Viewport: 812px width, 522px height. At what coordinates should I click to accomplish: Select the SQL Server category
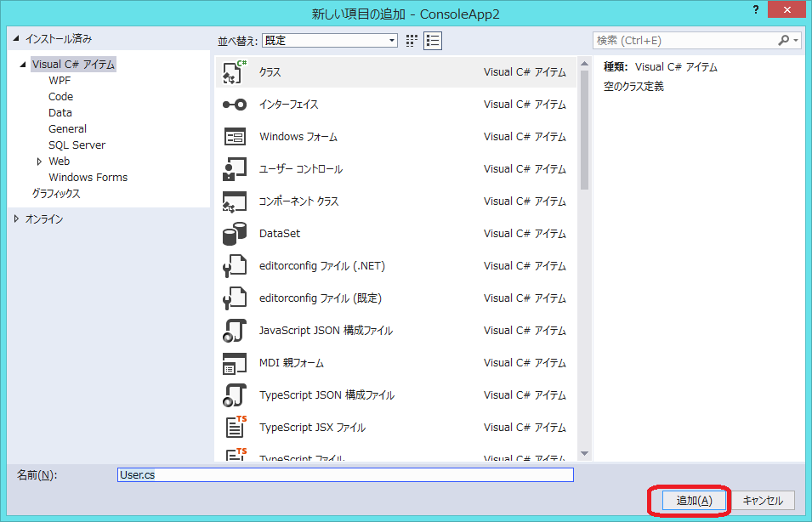click(77, 145)
